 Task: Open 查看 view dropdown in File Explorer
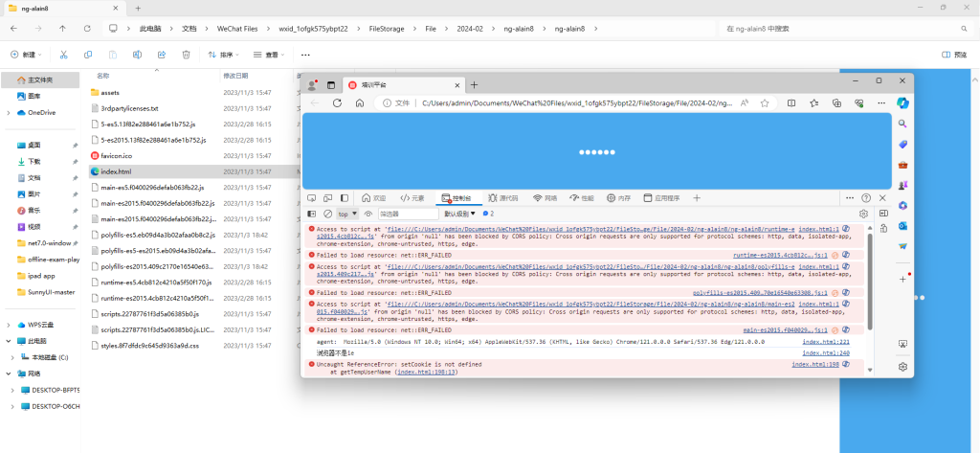269,55
